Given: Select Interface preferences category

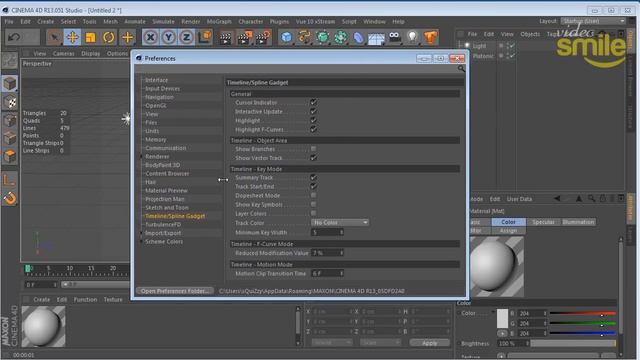Looking at the screenshot, I should click(x=157, y=80).
